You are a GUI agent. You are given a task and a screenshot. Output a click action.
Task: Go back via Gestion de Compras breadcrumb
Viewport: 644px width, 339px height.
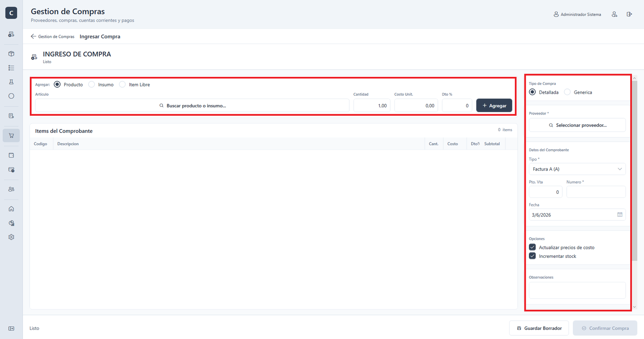[53, 37]
